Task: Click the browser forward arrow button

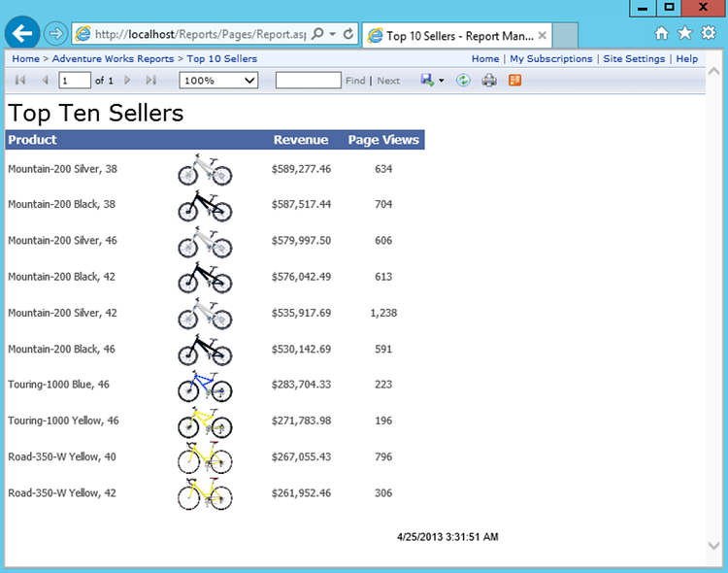Action: point(55,33)
